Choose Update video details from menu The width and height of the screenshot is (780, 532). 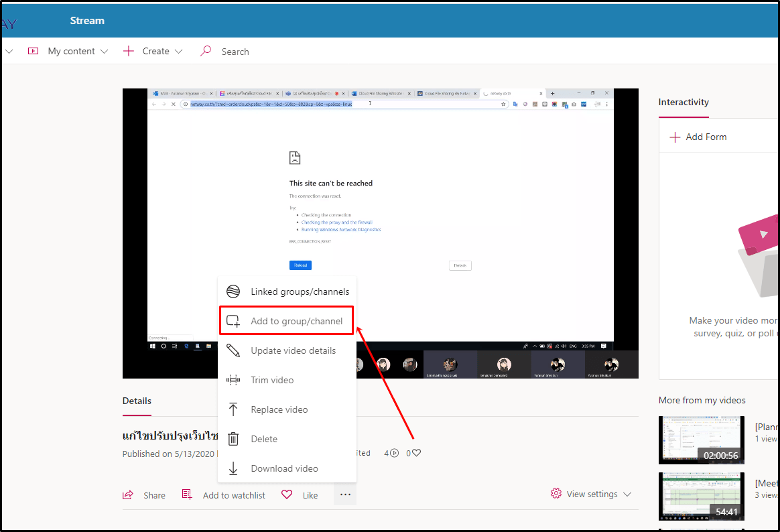pos(293,350)
